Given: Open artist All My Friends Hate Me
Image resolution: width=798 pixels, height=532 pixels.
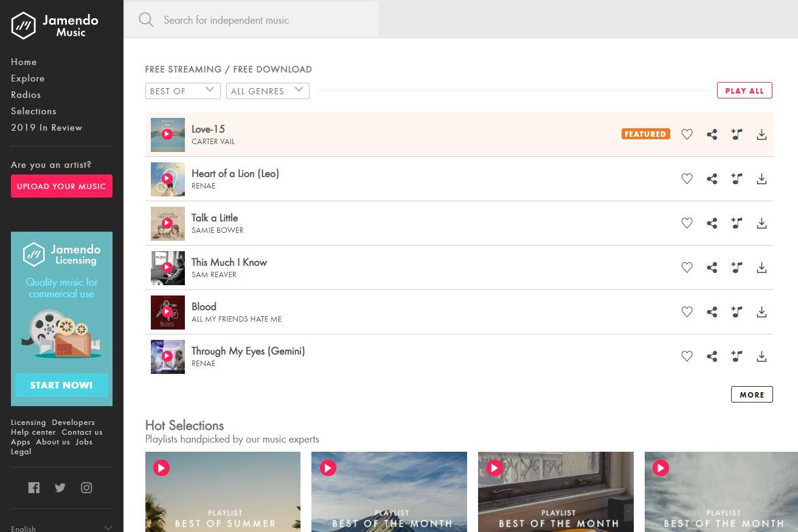Looking at the screenshot, I should (x=237, y=319).
